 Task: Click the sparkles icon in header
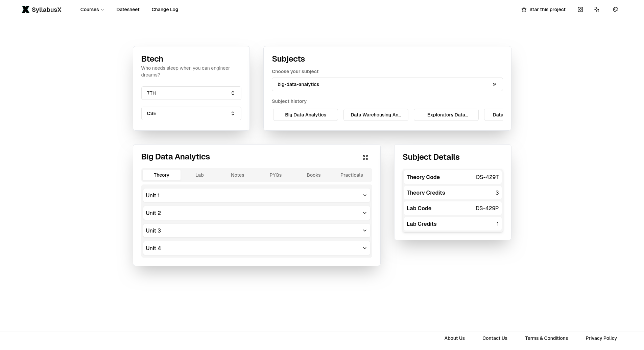point(597,9)
